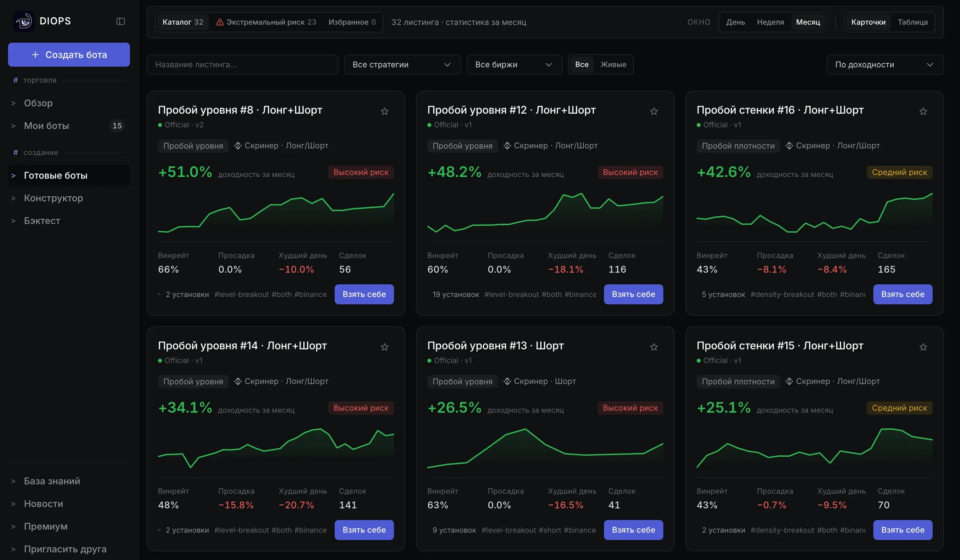Viewport: 960px width, 560px height.
Task: Open По доходности sort dropdown
Action: [x=885, y=64]
